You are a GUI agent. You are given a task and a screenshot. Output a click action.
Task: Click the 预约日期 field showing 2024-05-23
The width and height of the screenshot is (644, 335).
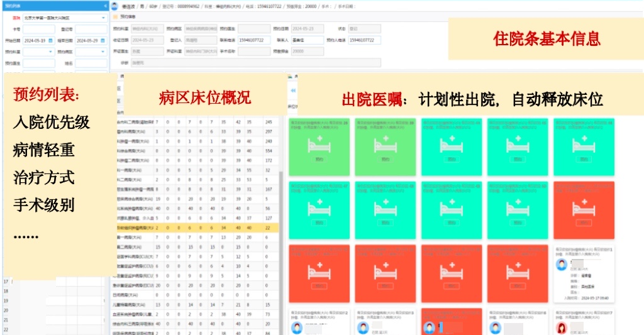[307, 29]
